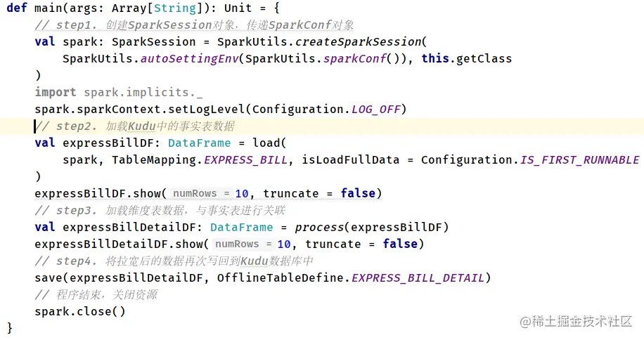Click the 'main' method name

(x=48, y=8)
